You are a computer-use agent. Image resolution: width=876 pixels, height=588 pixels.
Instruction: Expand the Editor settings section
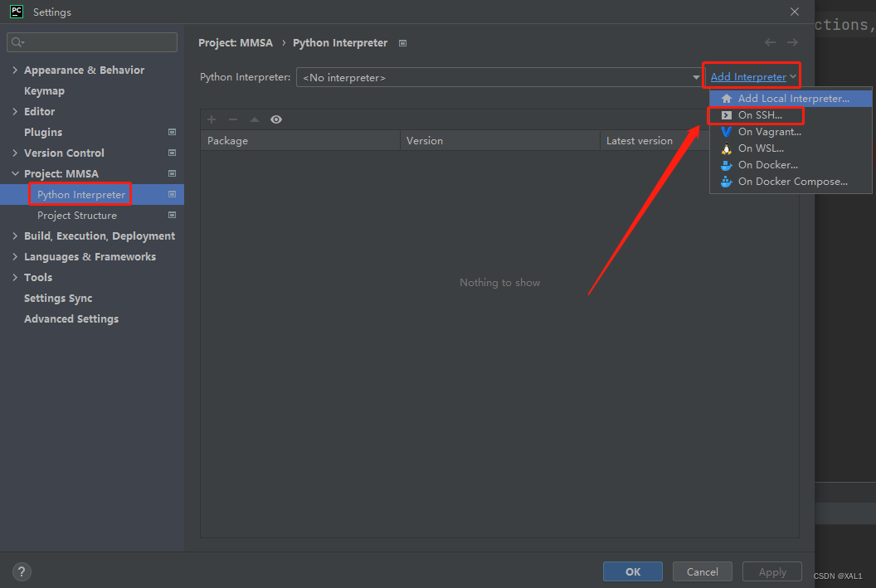[15, 112]
